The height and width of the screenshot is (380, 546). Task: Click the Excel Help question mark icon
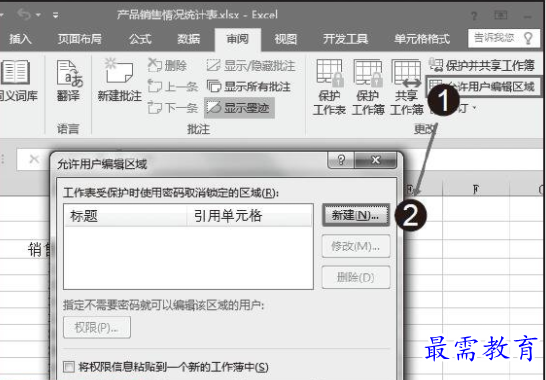[474, 15]
